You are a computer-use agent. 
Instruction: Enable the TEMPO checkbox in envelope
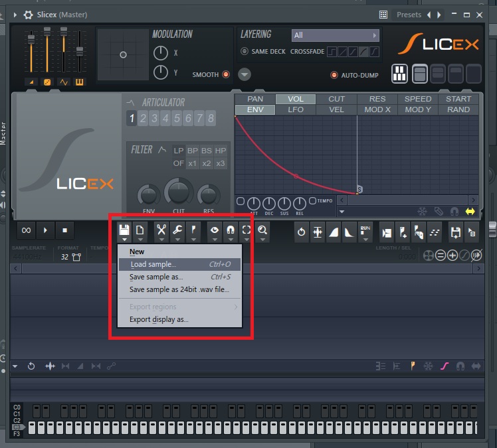[312, 200]
